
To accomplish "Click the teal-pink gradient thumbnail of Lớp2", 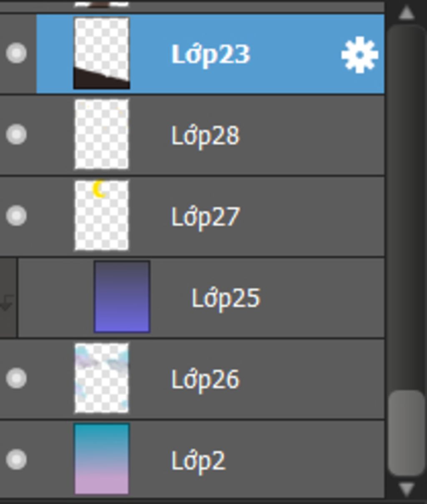I will [x=102, y=459].
